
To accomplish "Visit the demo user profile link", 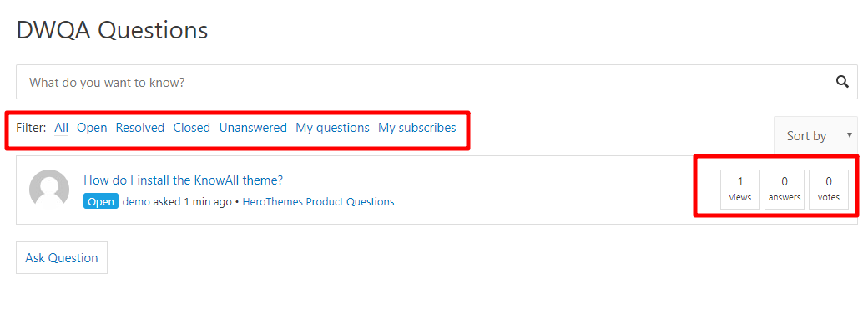I will pyautogui.click(x=136, y=201).
